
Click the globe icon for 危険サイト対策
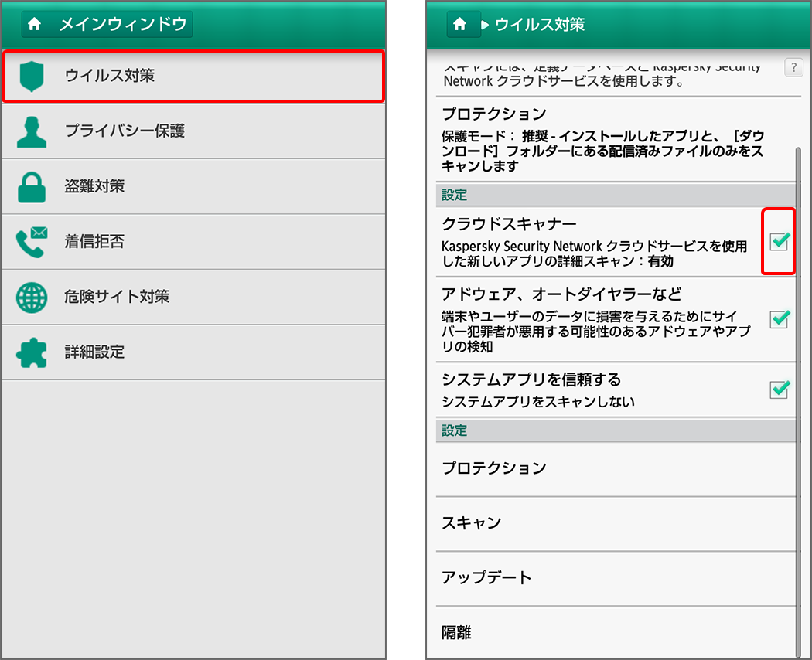point(32,297)
